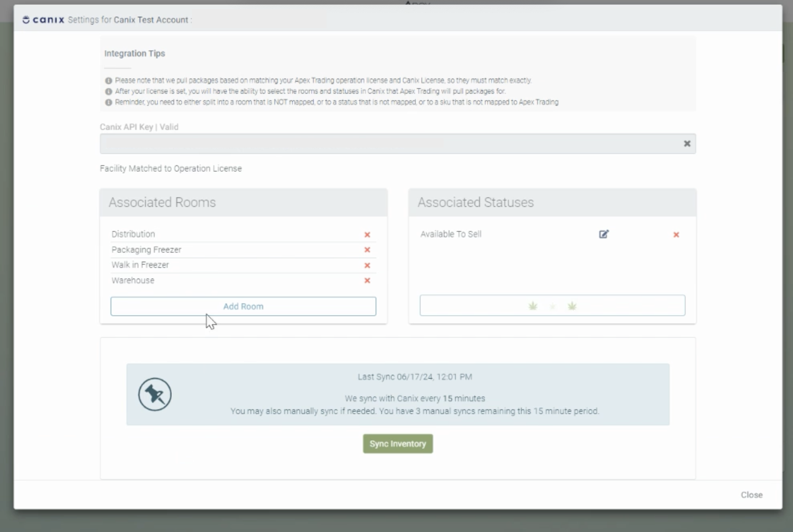The width and height of the screenshot is (793, 532).
Task: Click the loading add status button
Action: (x=552, y=305)
